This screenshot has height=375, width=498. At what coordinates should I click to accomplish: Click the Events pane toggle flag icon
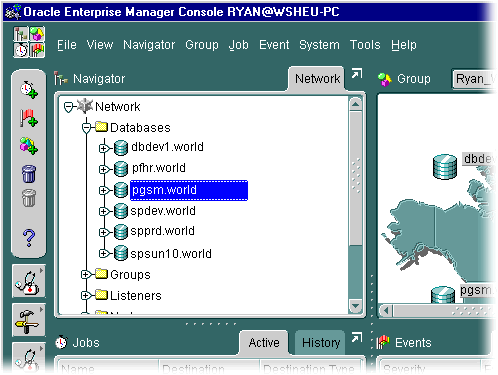[x=37, y=50]
